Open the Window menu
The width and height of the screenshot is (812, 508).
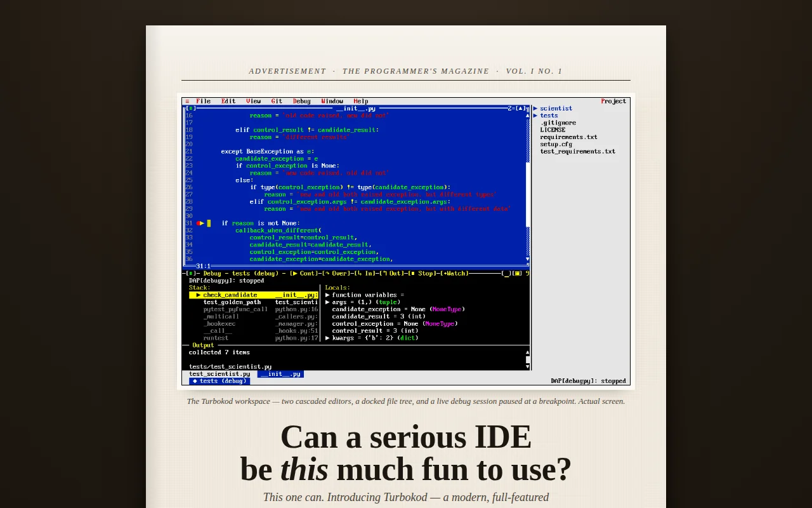(x=332, y=101)
